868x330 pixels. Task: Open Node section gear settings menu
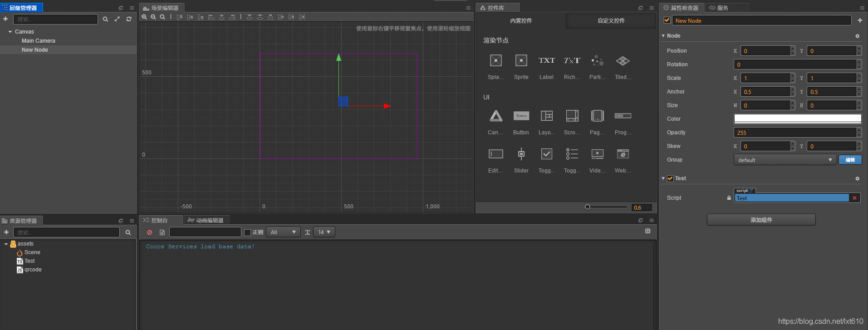coord(857,36)
